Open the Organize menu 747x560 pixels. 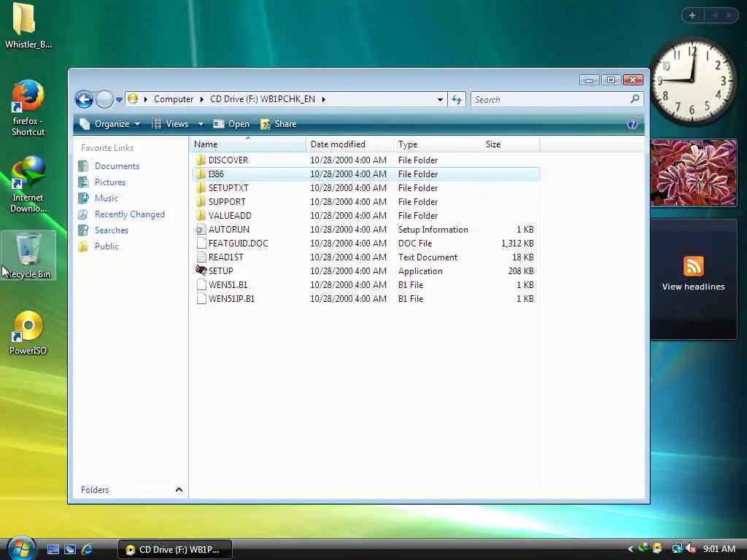click(110, 124)
